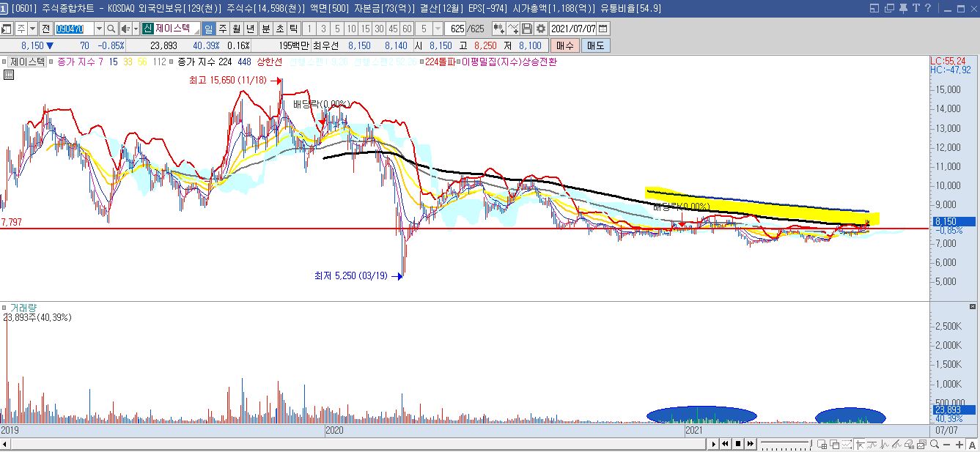Click the speaker sound icon
Screen dimensions: 980x452
pyautogui.click(x=125, y=29)
